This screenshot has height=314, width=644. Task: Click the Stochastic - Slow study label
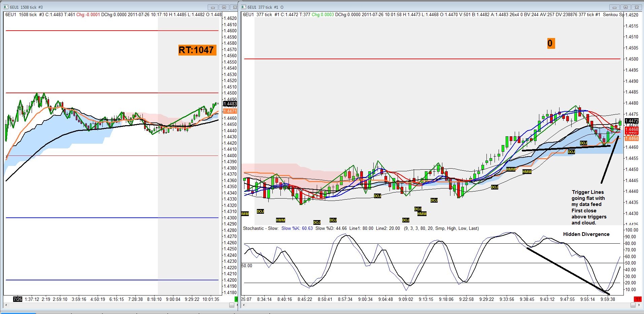coord(261,228)
